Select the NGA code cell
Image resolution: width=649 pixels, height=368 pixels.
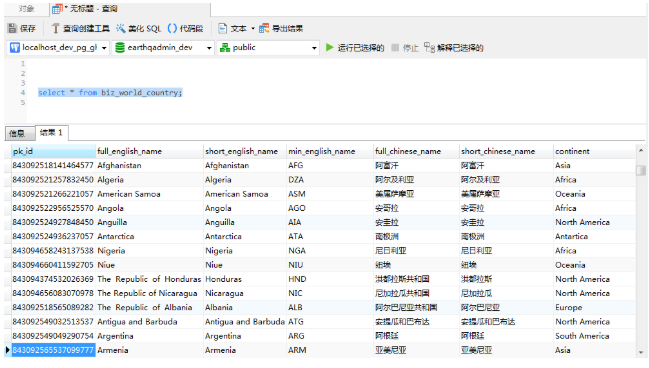(330, 251)
